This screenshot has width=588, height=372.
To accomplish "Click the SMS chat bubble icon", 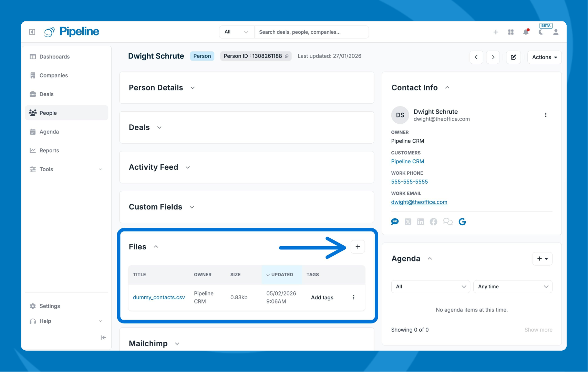I will (395, 222).
